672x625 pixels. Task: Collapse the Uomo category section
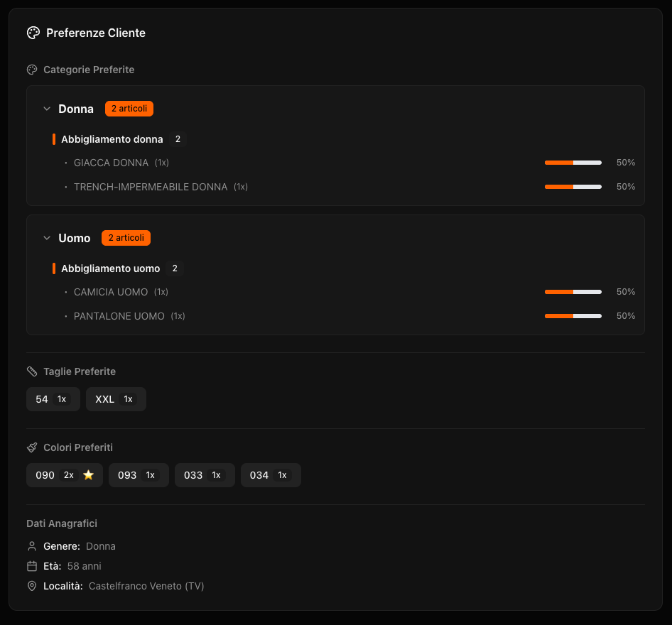coord(46,238)
